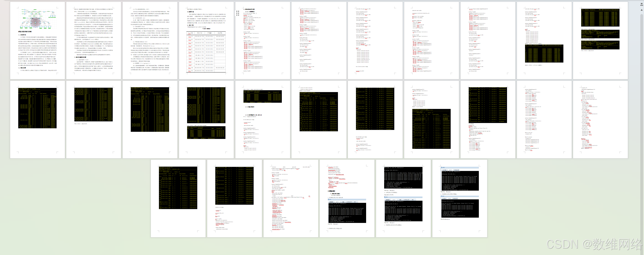
Task: Click the six-dot drag handle beside the fifth page
Action: (x=237, y=13)
